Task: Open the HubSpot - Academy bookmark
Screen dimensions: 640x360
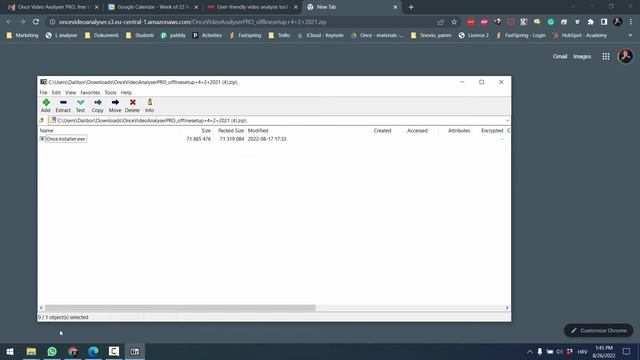Action: pos(580,36)
